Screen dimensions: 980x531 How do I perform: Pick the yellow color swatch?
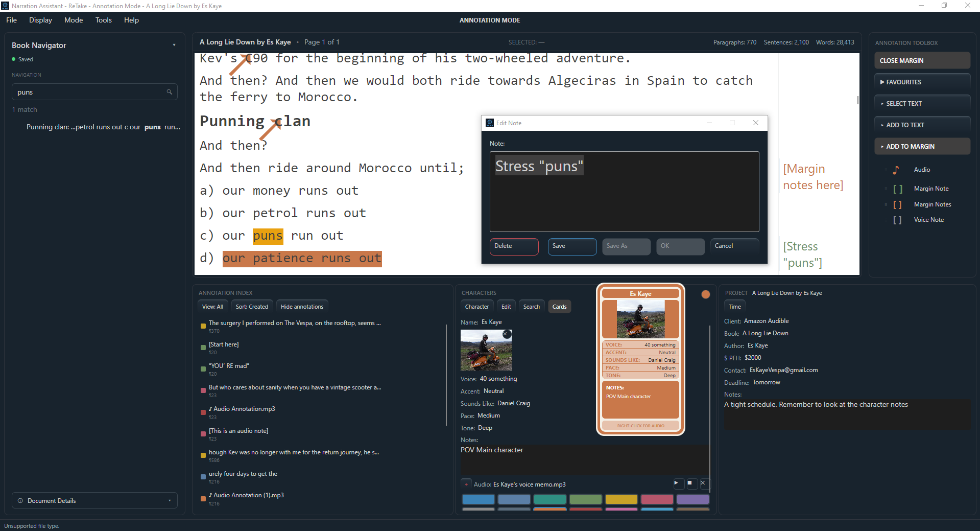(x=621, y=499)
